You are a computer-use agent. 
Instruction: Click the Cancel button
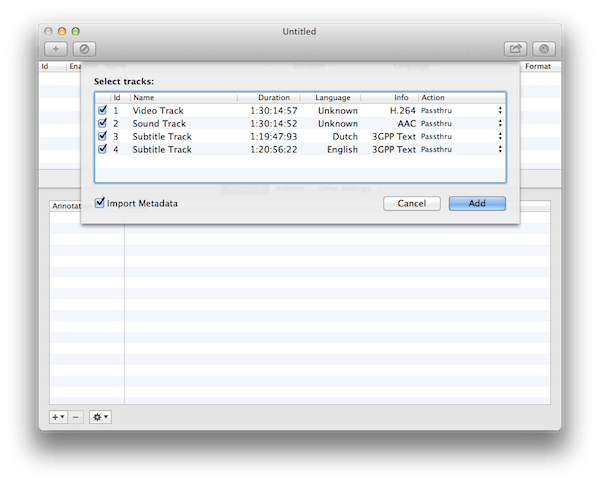pos(412,203)
